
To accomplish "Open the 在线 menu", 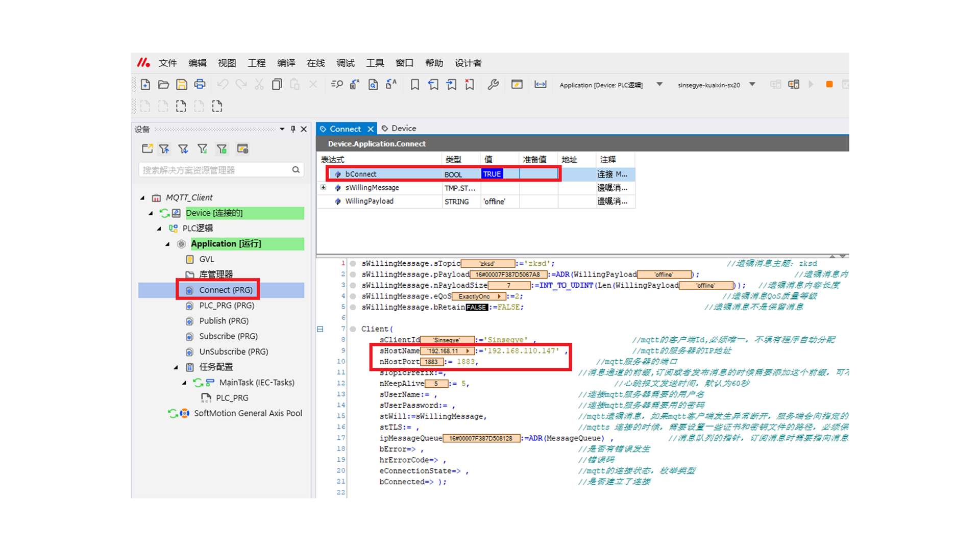I will coord(315,63).
